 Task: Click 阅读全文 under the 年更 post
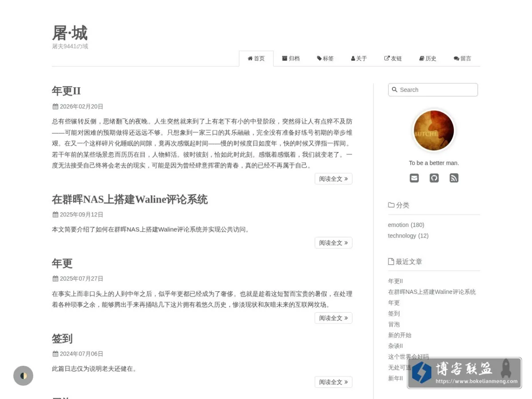click(333, 318)
